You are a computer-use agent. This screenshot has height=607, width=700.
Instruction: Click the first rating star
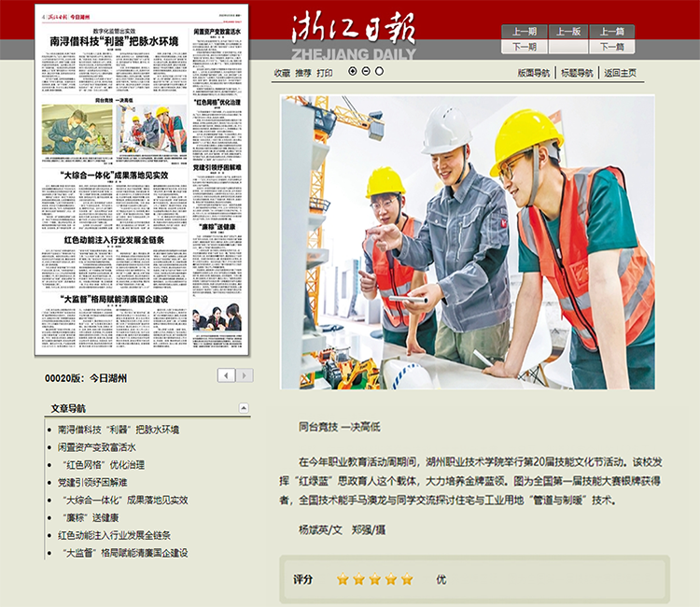click(x=343, y=579)
